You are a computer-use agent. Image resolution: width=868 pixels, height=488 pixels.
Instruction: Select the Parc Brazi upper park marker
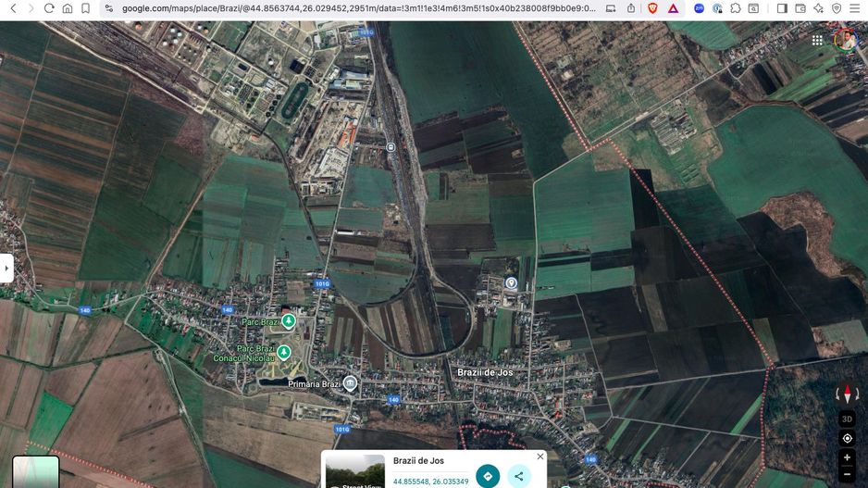[x=289, y=320]
